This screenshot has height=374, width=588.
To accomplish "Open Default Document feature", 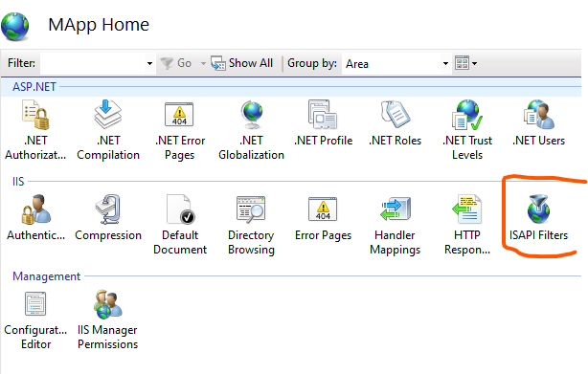I will coord(180,225).
